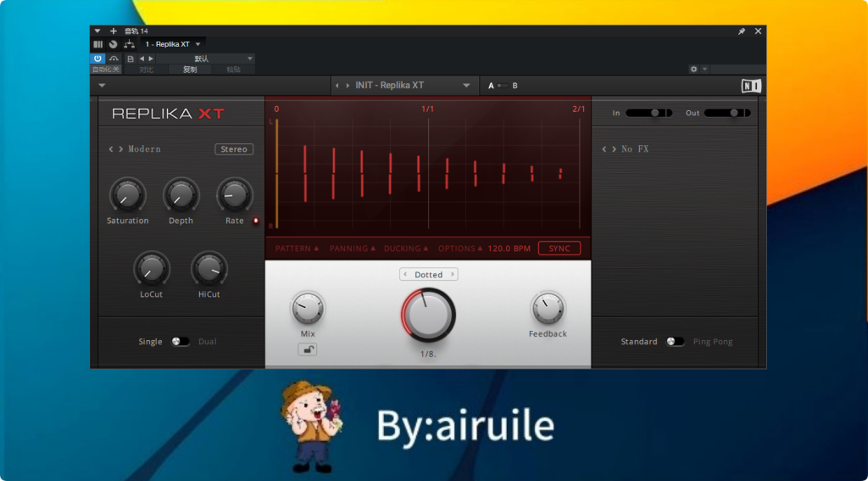Choose previous timing option before Dotted
This screenshot has width=868, height=481.
pyautogui.click(x=405, y=274)
